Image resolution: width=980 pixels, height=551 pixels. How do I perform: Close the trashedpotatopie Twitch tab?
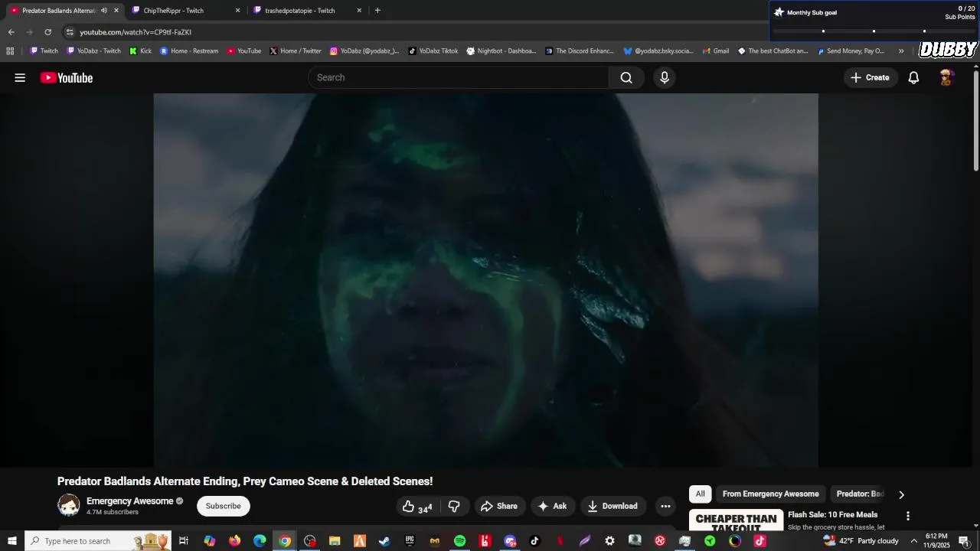(359, 11)
